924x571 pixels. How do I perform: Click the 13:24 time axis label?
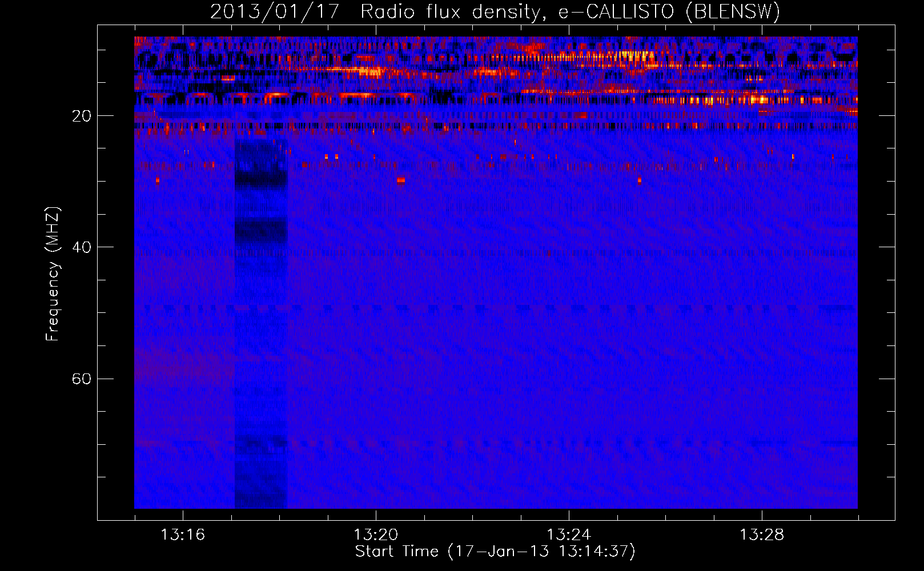tap(569, 534)
